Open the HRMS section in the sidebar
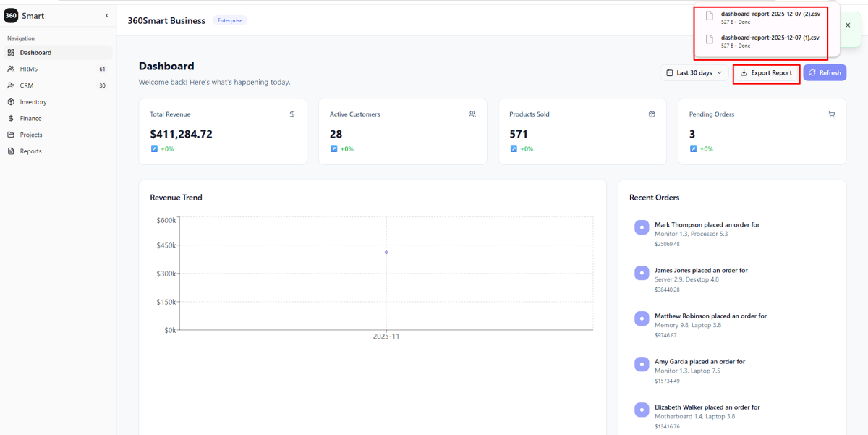The width and height of the screenshot is (868, 435). point(29,69)
